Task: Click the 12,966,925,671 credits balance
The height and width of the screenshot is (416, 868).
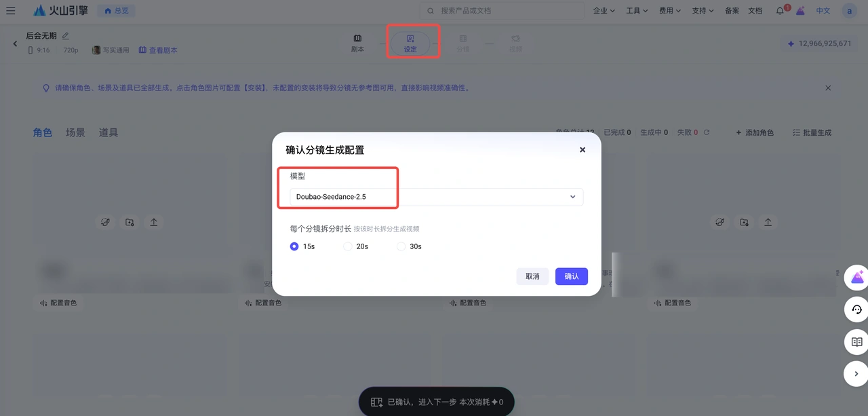Action: (818, 43)
